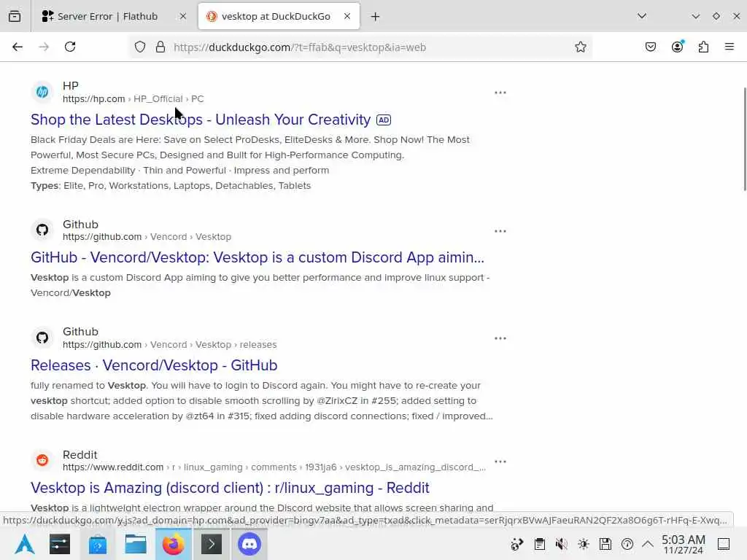Open Shop the Latest Desktops ad link
The height and width of the screenshot is (560, 747).
coord(201,120)
